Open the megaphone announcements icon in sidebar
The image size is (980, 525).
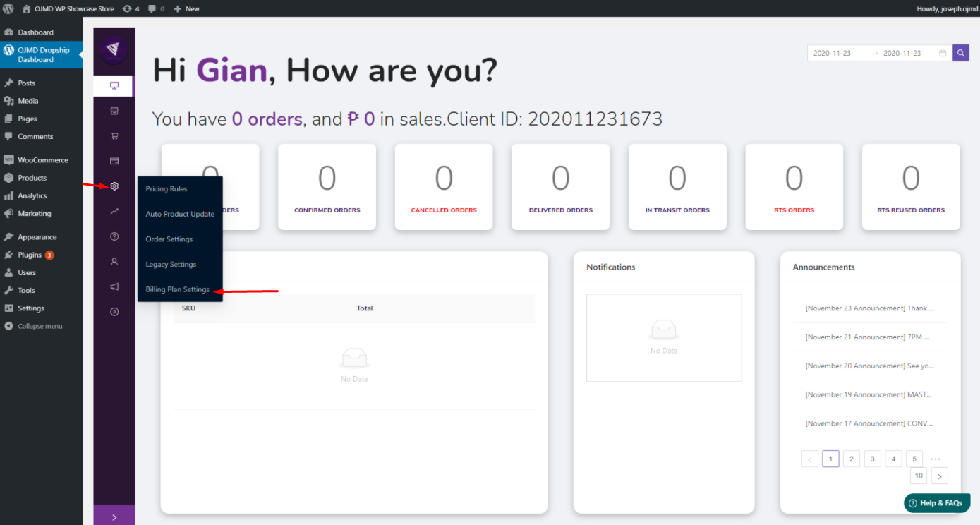point(114,286)
